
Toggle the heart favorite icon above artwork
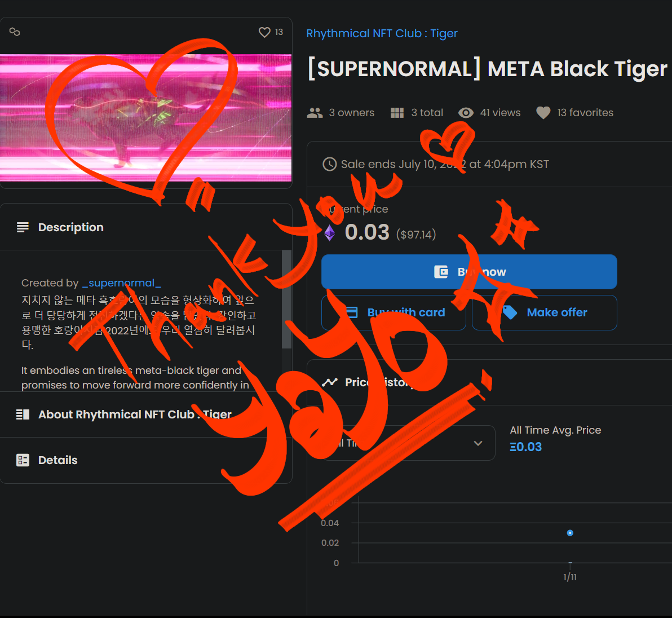coord(264,32)
